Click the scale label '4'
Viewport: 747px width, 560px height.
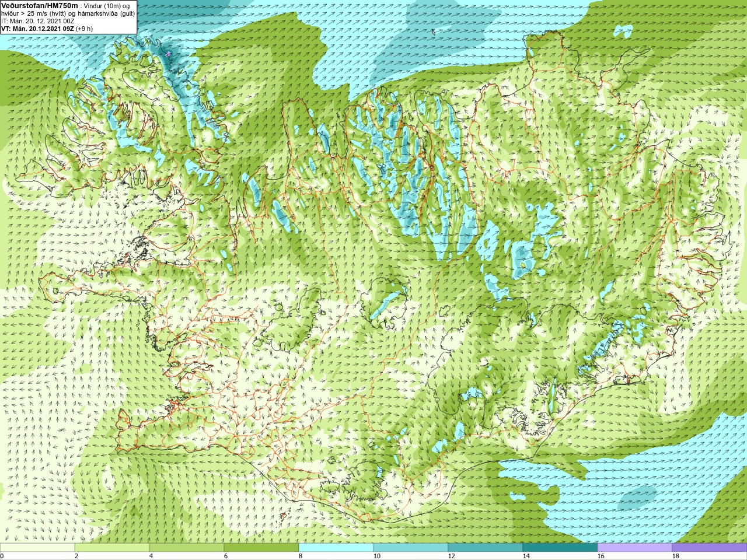[151, 556]
